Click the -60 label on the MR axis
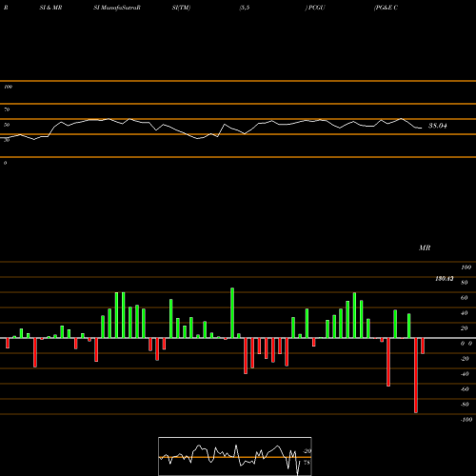Screen dimensions: 476x476 pyautogui.click(x=465, y=389)
